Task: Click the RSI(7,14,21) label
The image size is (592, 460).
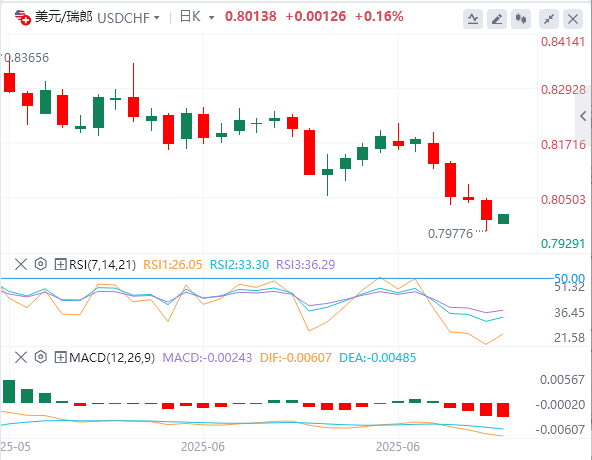Action: pos(102,265)
